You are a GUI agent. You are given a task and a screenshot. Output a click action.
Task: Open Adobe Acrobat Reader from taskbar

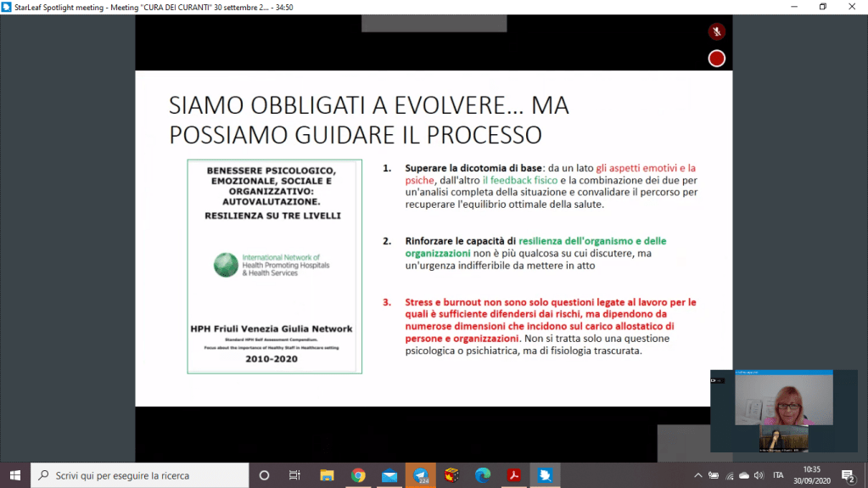pyautogui.click(x=513, y=475)
